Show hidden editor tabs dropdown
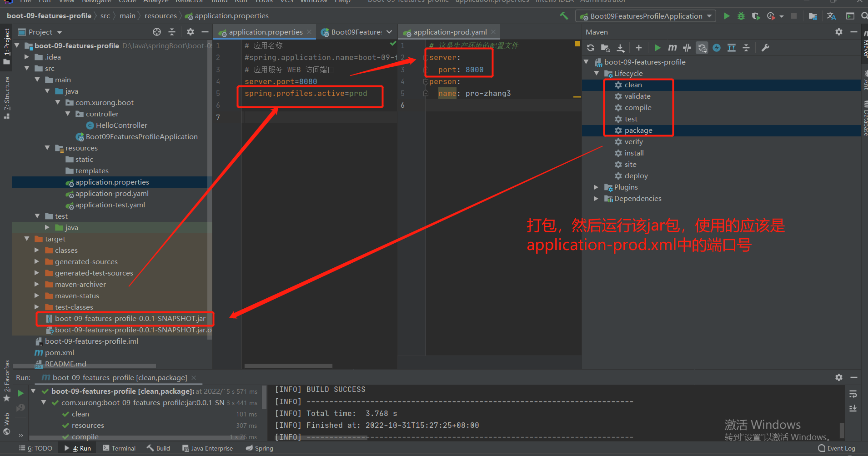The width and height of the screenshot is (868, 456). coord(389,32)
